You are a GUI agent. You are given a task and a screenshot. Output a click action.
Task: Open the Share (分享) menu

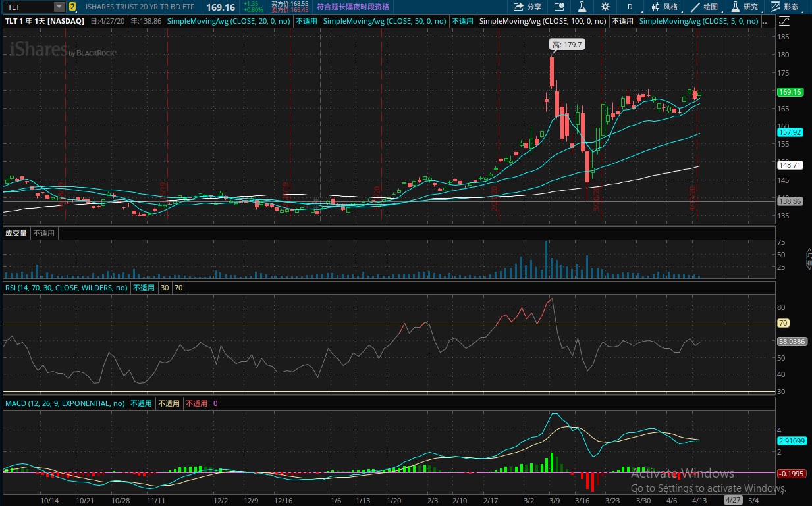tap(528, 7)
